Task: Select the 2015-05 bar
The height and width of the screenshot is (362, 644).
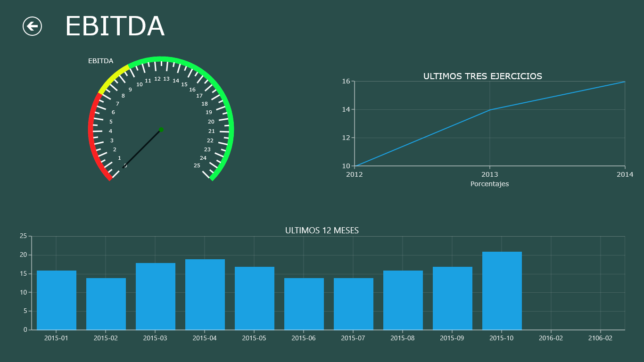Action: tap(255, 298)
